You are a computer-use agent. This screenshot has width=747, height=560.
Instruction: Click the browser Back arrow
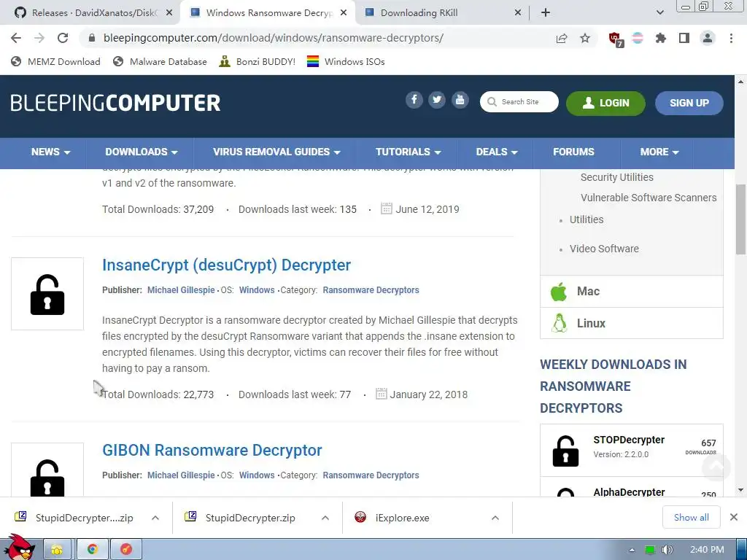pos(16,38)
